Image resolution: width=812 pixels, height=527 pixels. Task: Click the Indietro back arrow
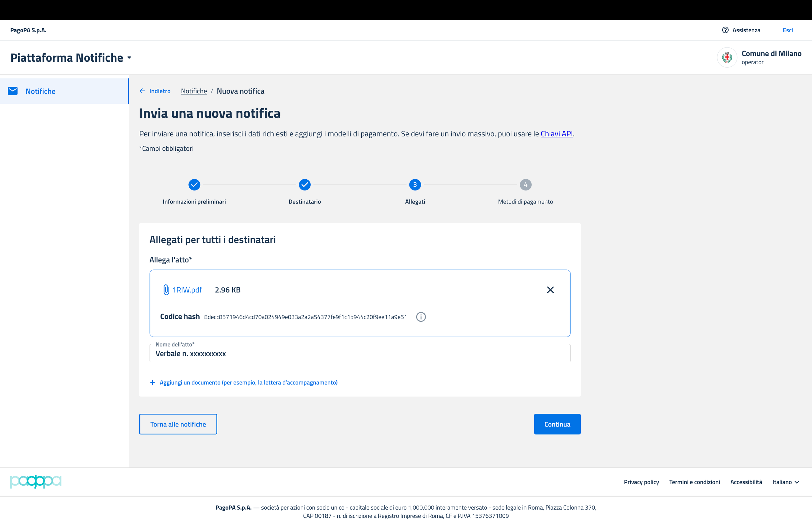142,91
